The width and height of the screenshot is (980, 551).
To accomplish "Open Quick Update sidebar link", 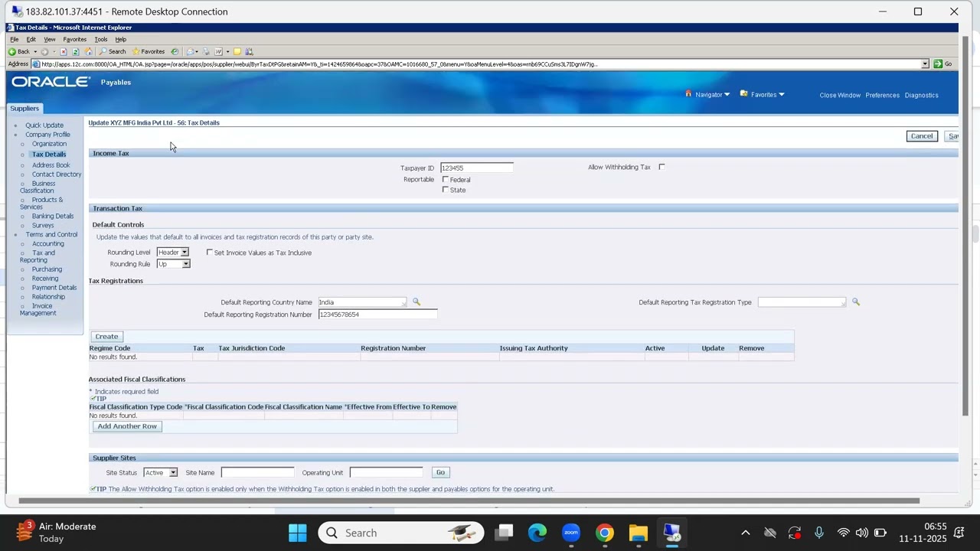I will click(44, 125).
